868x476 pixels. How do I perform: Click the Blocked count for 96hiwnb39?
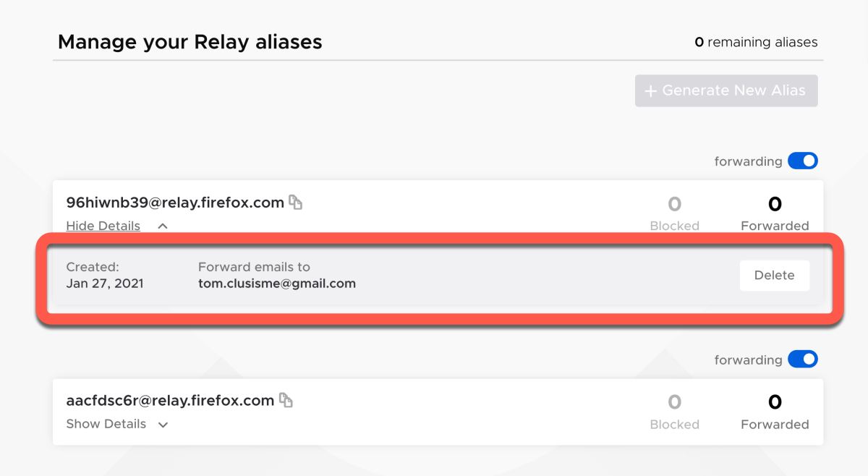click(674, 205)
